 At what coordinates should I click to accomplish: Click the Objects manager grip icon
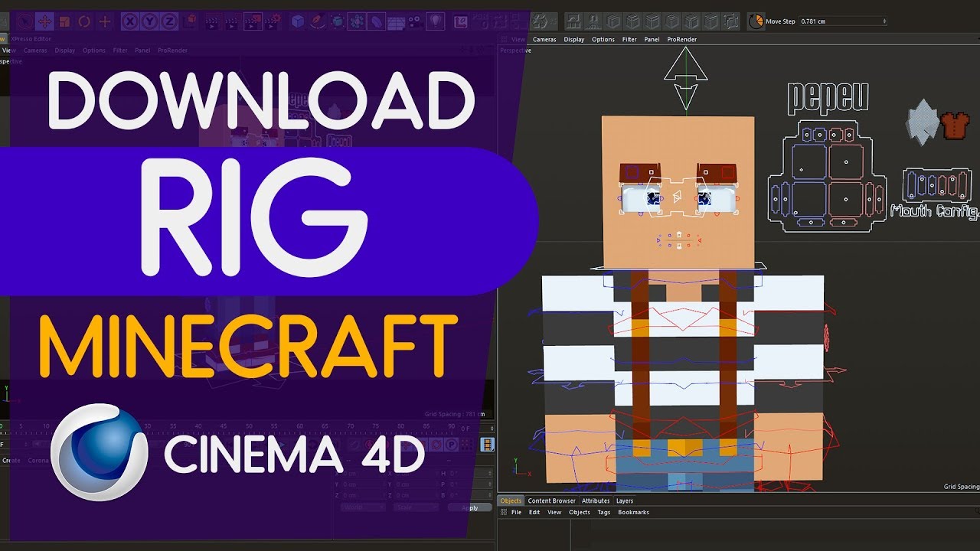(503, 512)
